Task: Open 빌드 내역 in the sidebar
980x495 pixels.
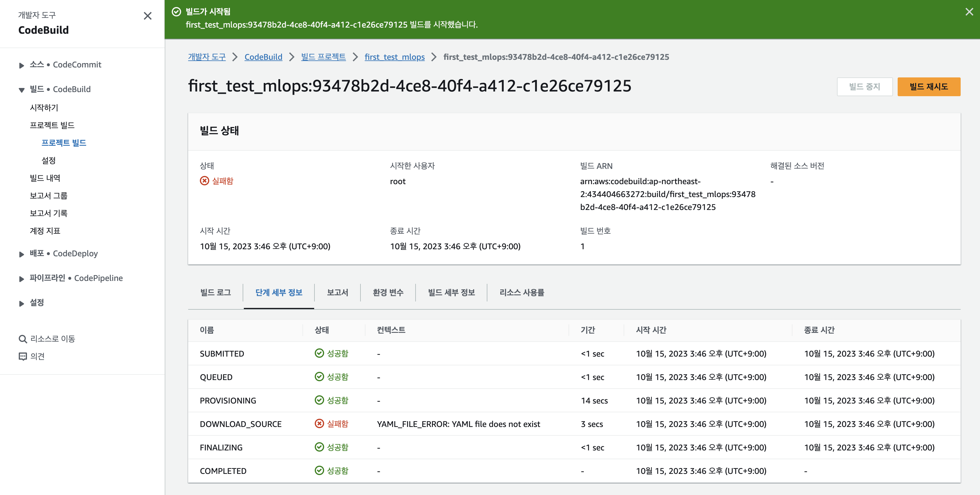Action: coord(45,178)
